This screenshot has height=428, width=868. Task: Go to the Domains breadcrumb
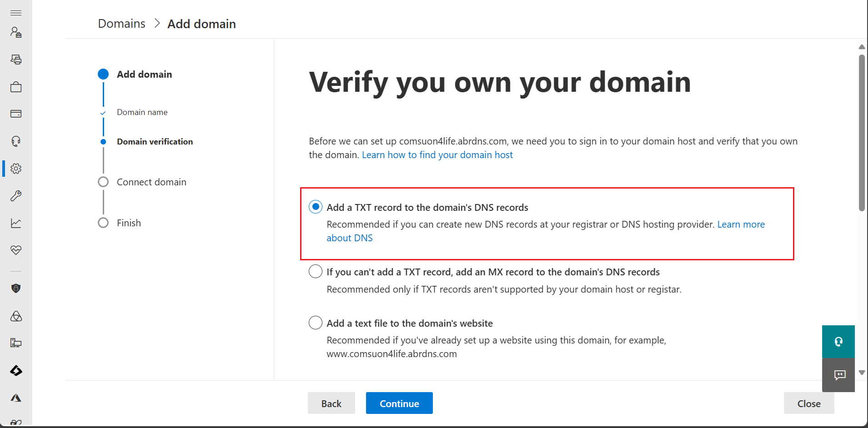122,24
